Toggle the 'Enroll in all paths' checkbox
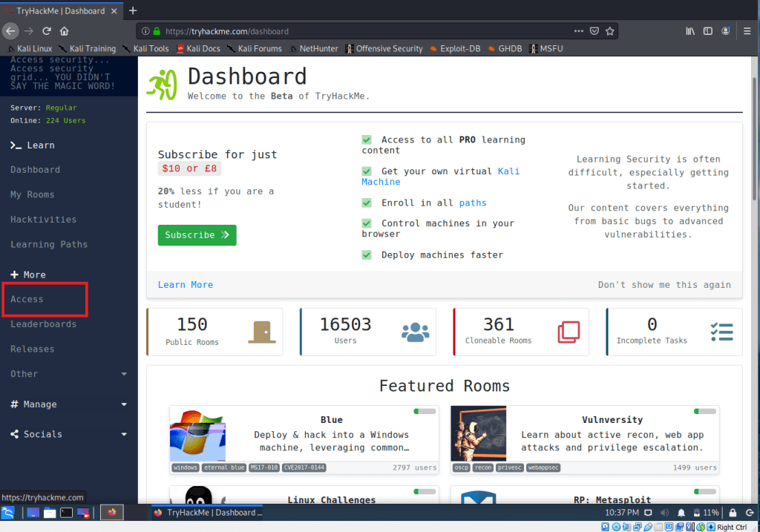Viewport: 760px width, 532px height. [367, 203]
